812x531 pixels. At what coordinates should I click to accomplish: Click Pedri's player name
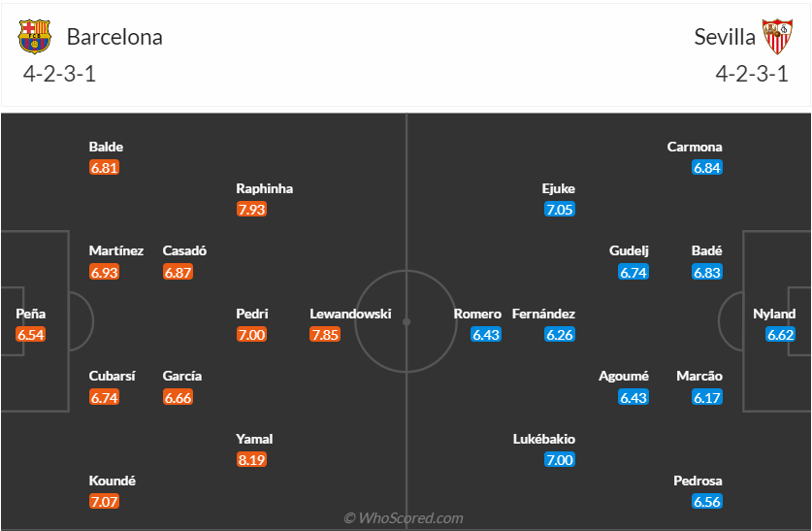pyautogui.click(x=252, y=314)
